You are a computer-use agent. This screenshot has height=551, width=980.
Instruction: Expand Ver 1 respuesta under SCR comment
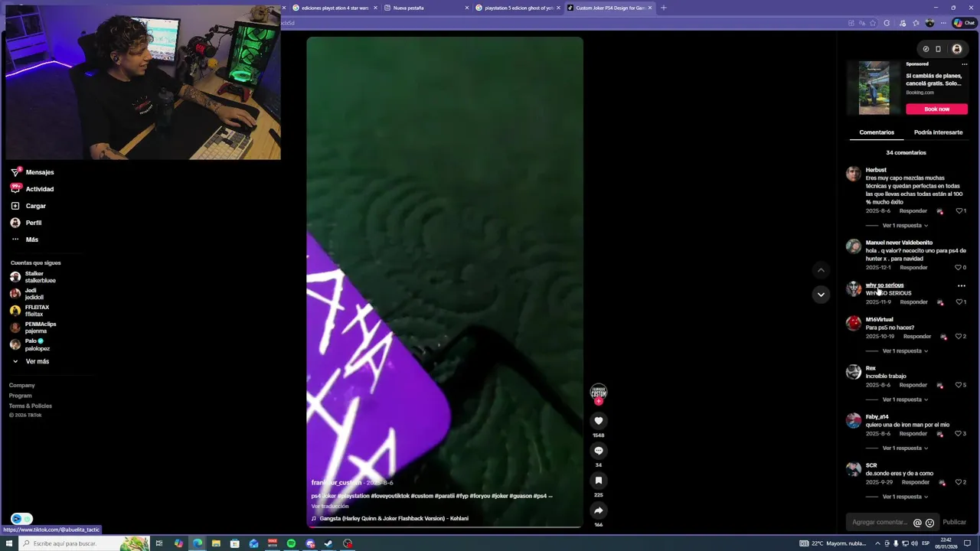(x=905, y=497)
